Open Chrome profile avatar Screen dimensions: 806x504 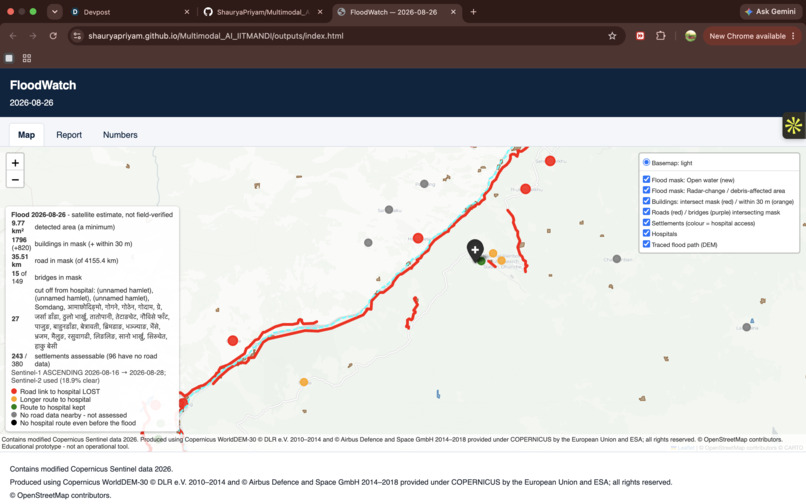[x=690, y=36]
